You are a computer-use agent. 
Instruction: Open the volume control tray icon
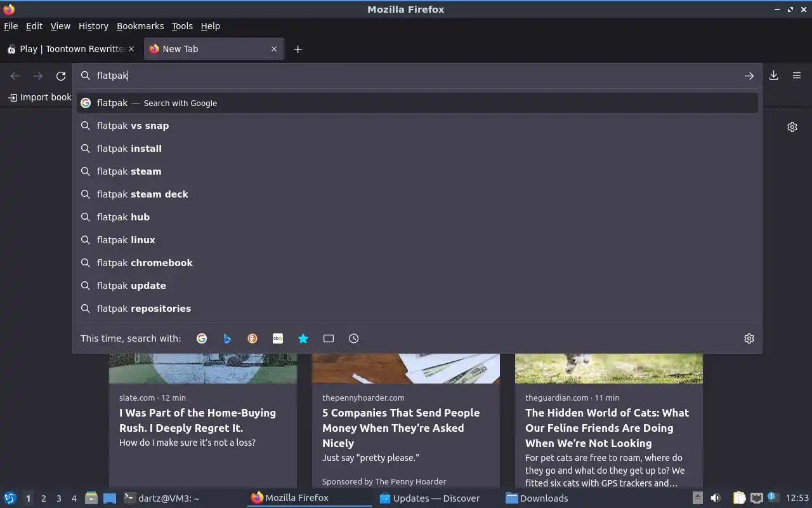716,498
